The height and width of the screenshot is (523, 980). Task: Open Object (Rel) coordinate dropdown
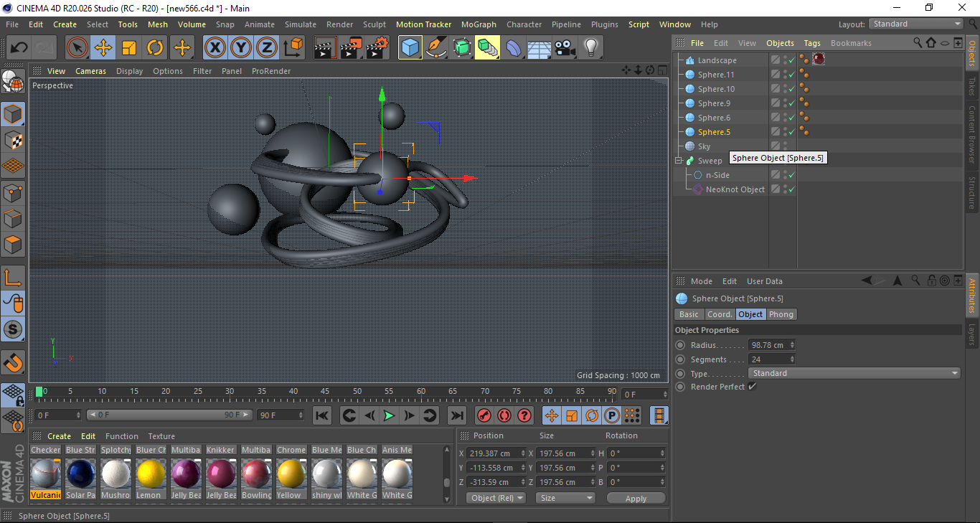[495, 498]
